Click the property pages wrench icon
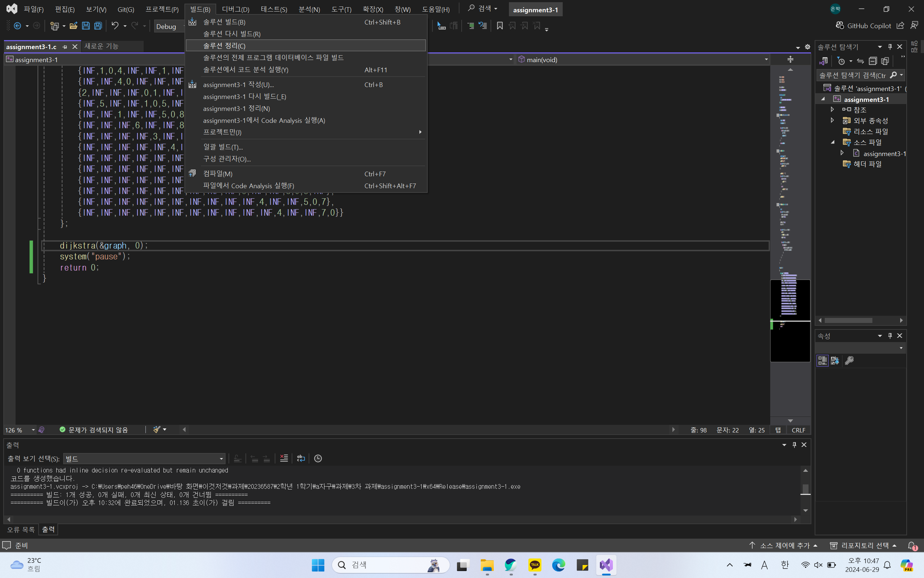924x578 pixels. (x=849, y=361)
